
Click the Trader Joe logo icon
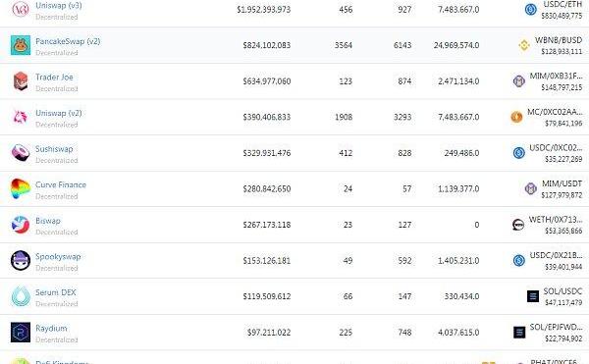21,81
